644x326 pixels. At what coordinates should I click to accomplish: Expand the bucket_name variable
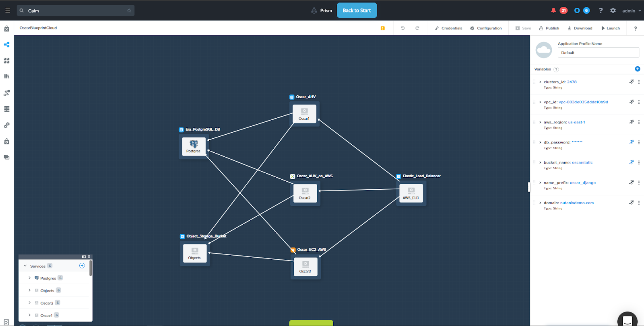[540, 162]
